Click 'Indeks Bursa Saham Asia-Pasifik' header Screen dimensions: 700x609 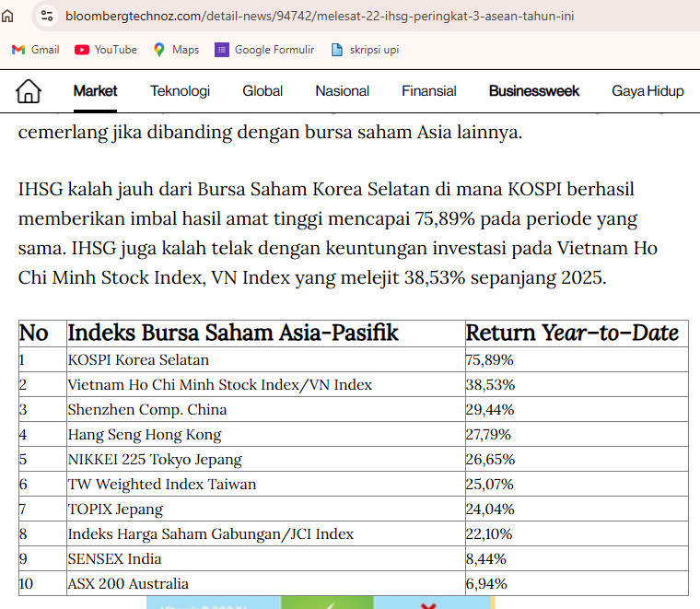point(266,334)
